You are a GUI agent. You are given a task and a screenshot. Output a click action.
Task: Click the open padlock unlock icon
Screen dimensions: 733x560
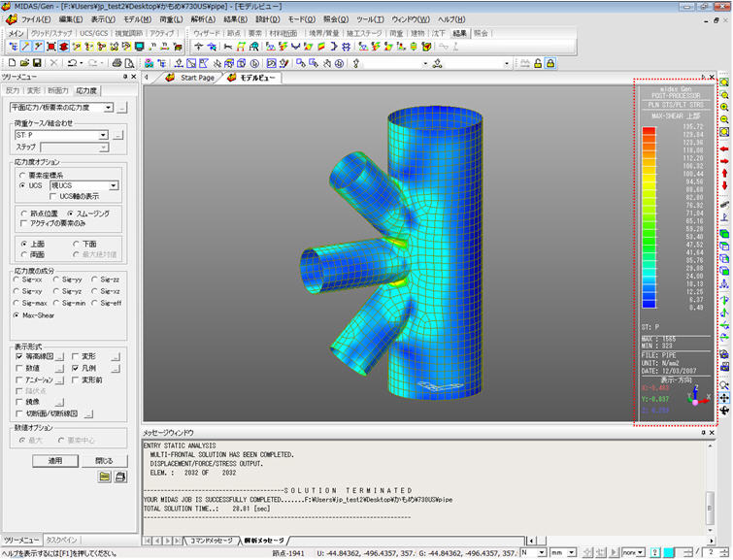pos(538,63)
